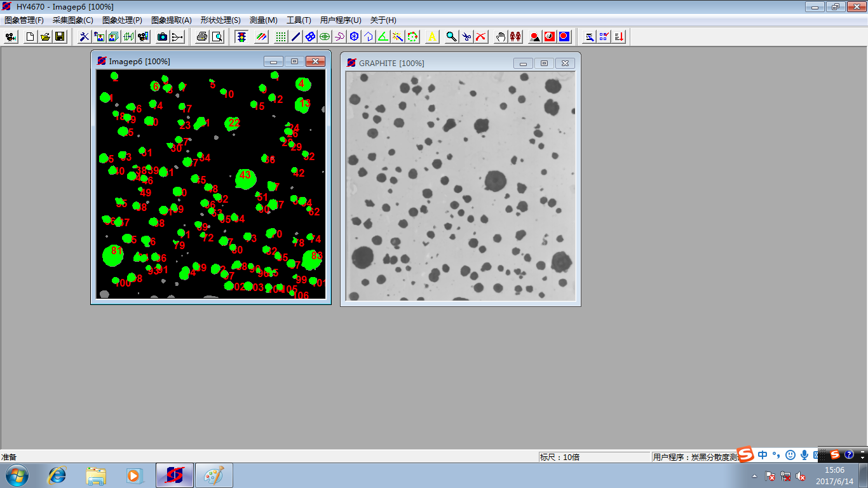Viewport: 868px width, 488px height.
Task: Click the GRAPHITE window title bar
Action: (432, 63)
